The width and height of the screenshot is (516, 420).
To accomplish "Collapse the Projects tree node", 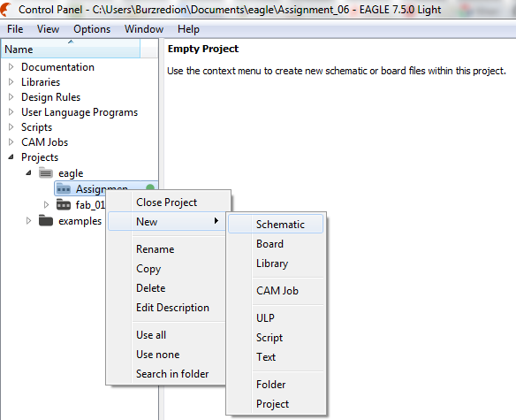I will (x=11, y=157).
